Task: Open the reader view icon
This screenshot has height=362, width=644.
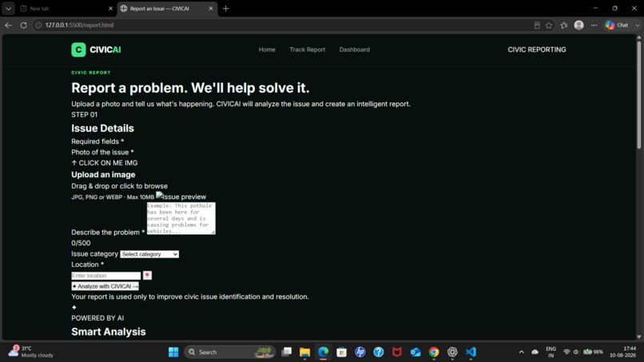Action: click(537, 25)
